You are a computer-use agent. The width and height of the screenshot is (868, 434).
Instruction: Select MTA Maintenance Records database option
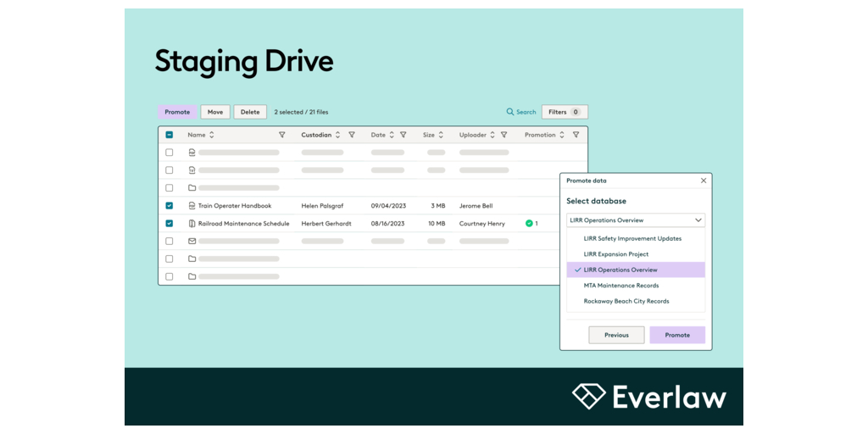click(x=621, y=286)
